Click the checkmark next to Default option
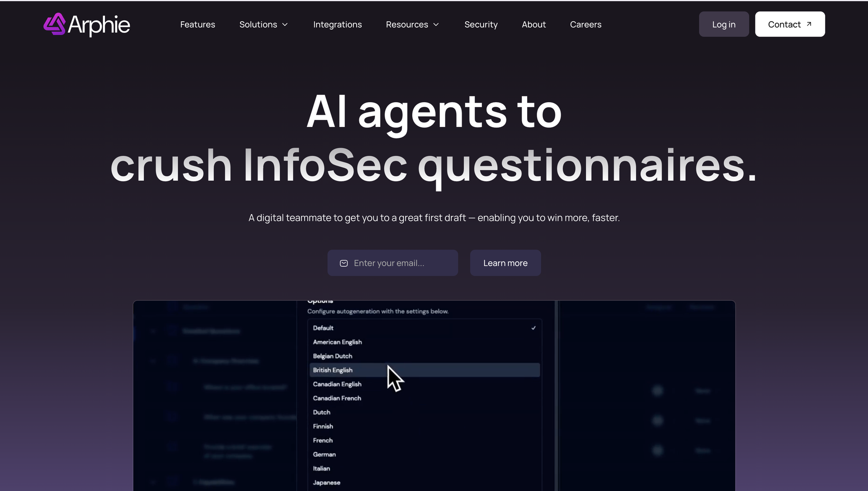 533,328
